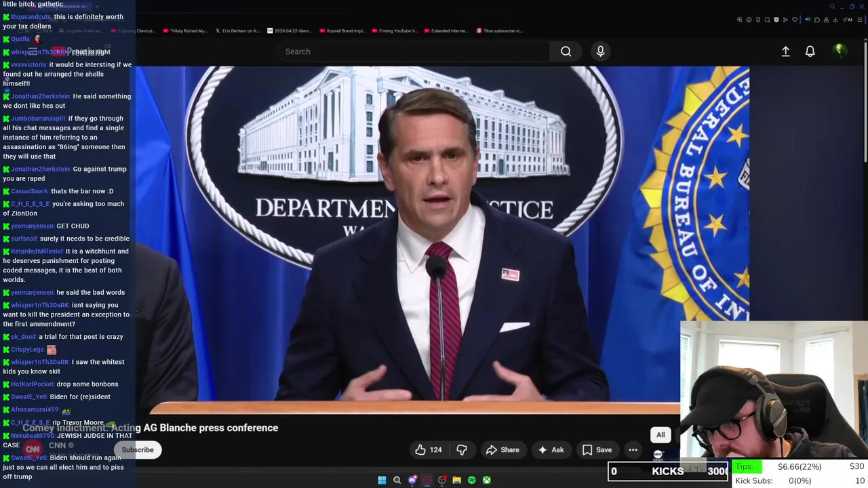Click the send/flow arrow icon in address bar
The height and width of the screenshot is (488, 868).
(x=785, y=20)
